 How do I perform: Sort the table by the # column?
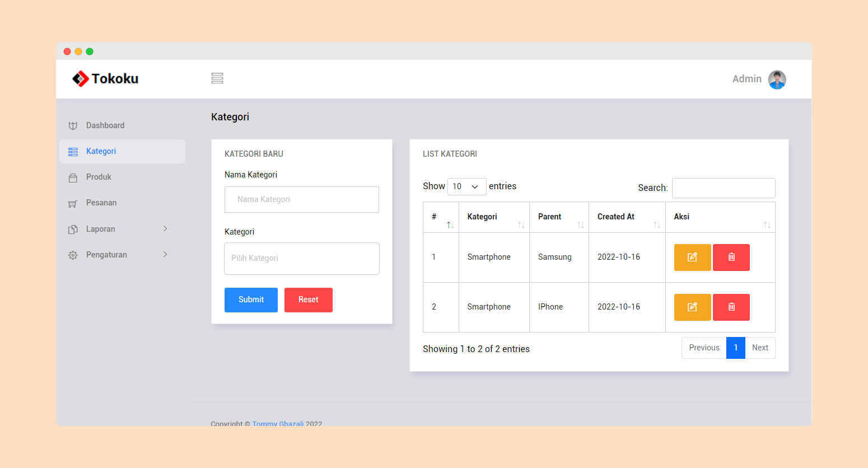(x=441, y=217)
